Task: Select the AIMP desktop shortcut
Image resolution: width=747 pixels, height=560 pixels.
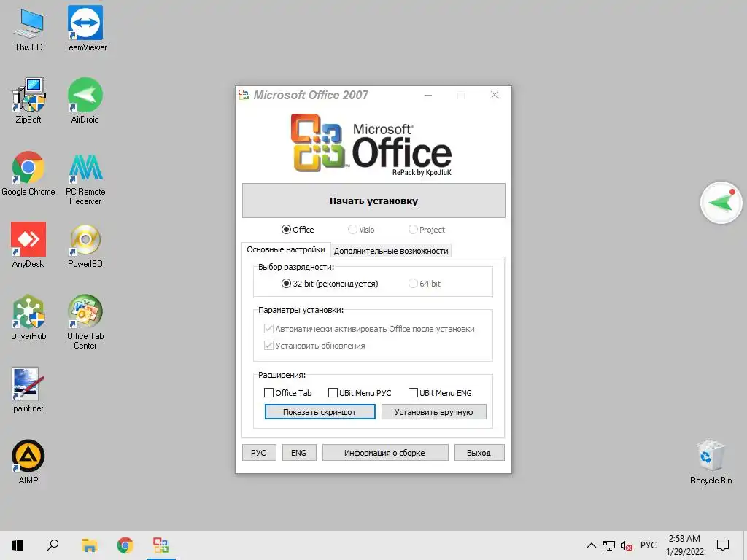Action: pyautogui.click(x=28, y=462)
